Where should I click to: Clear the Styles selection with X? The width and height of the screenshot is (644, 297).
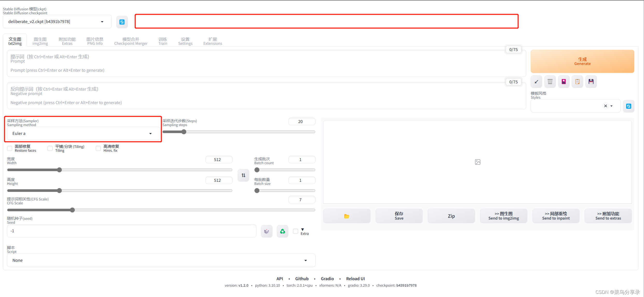605,106
